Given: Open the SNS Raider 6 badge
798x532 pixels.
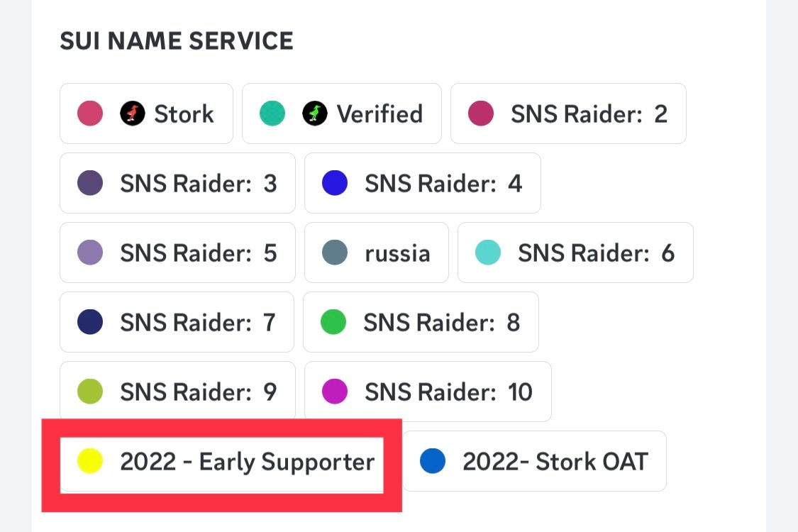Looking at the screenshot, I should tap(575, 253).
